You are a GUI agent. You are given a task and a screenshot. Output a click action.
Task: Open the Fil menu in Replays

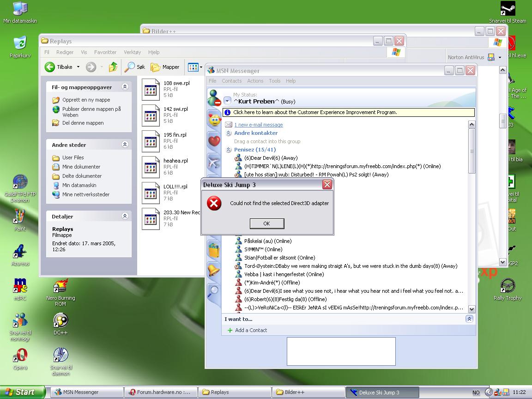point(47,52)
